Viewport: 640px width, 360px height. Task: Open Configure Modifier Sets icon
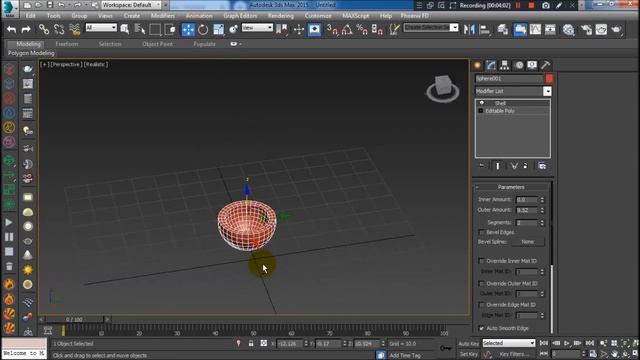542,166
